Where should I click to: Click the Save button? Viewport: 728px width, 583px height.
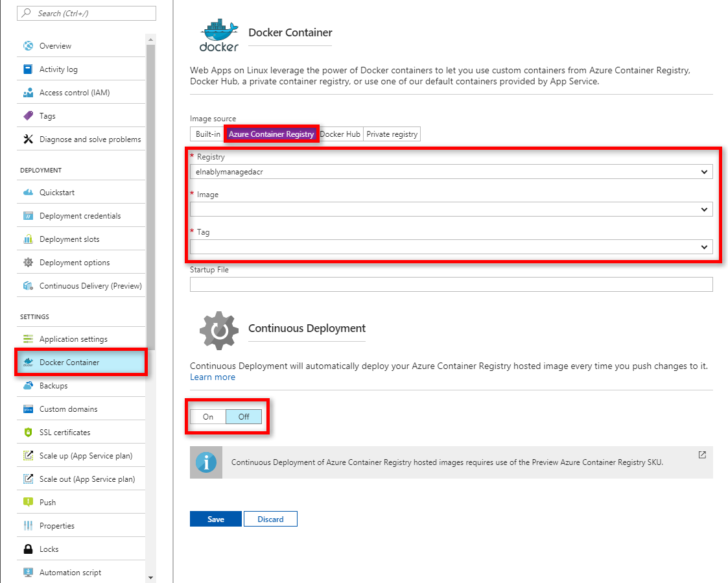216,519
